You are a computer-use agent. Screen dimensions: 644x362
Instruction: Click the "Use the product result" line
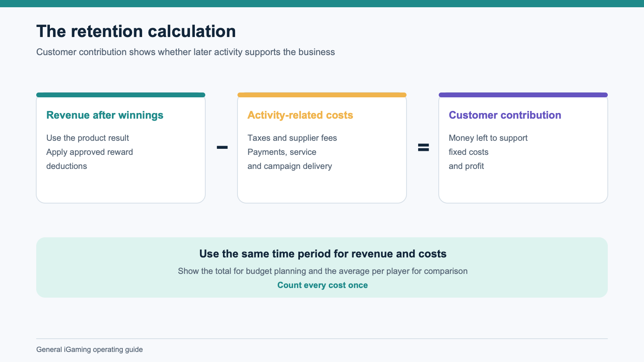[87, 138]
